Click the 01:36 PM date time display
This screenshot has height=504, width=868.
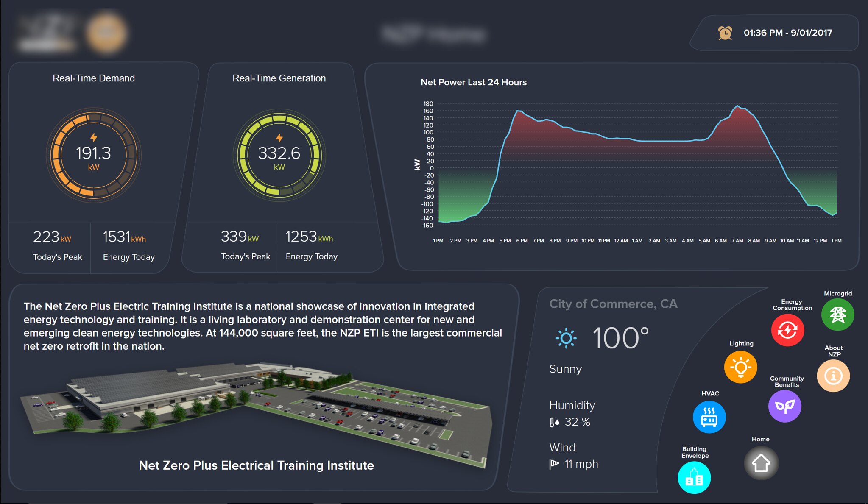(x=787, y=33)
